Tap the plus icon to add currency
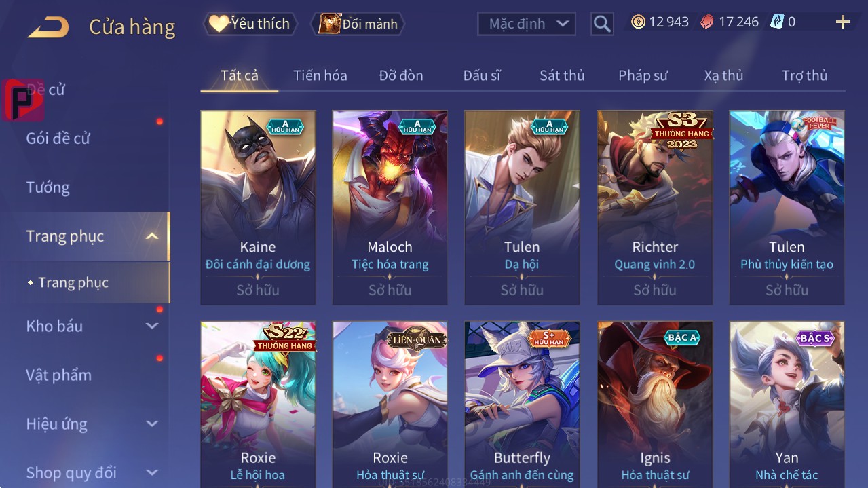The image size is (868, 488). 843,22
